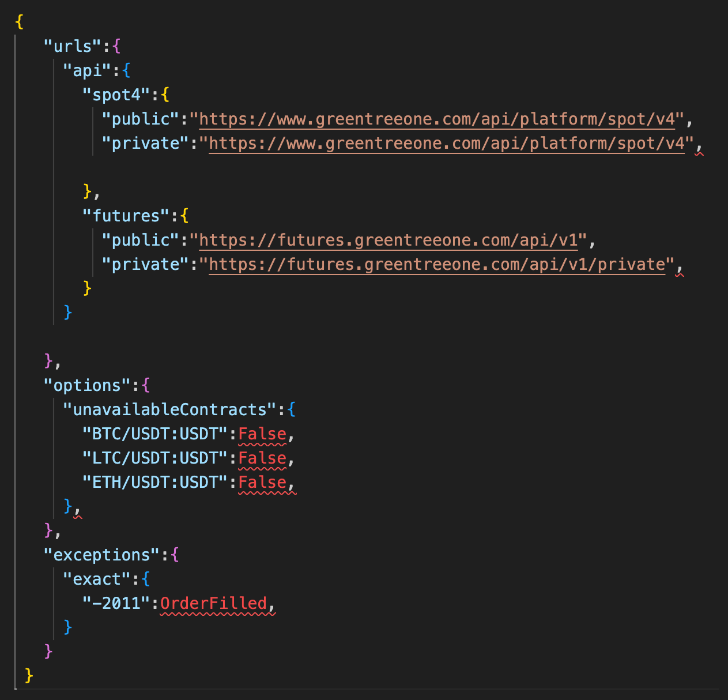
Task: Click the "futures" key
Action: 126,216
